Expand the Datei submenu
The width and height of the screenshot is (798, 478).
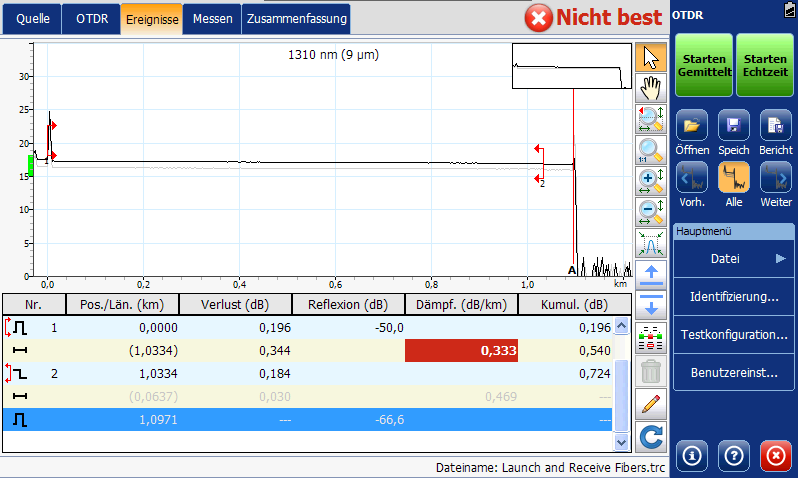click(x=734, y=259)
